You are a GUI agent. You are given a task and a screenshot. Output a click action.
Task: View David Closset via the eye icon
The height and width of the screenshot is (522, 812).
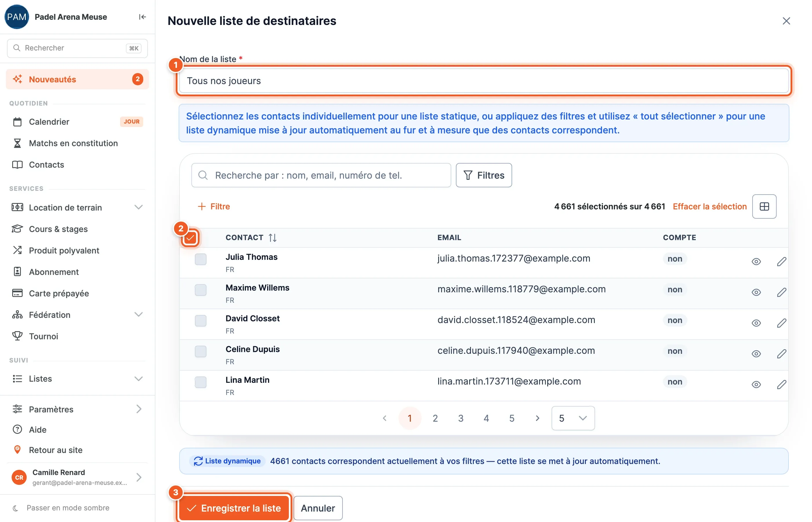(756, 323)
